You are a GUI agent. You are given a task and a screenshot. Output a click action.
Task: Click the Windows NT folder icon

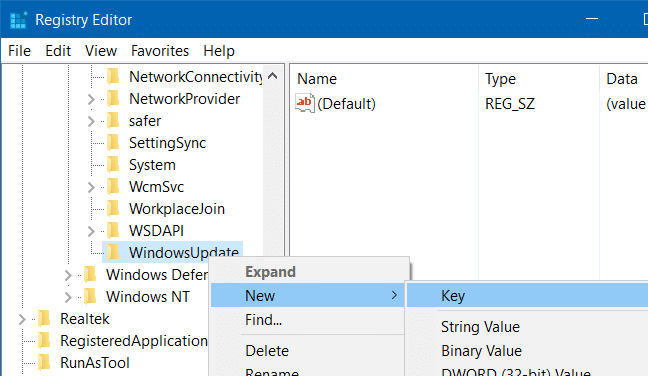90,297
